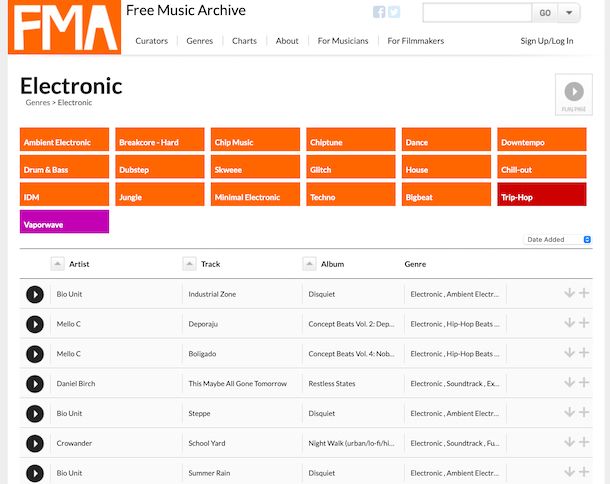Sort by Album column arrow
Image resolution: width=610 pixels, height=484 pixels.
(309, 264)
